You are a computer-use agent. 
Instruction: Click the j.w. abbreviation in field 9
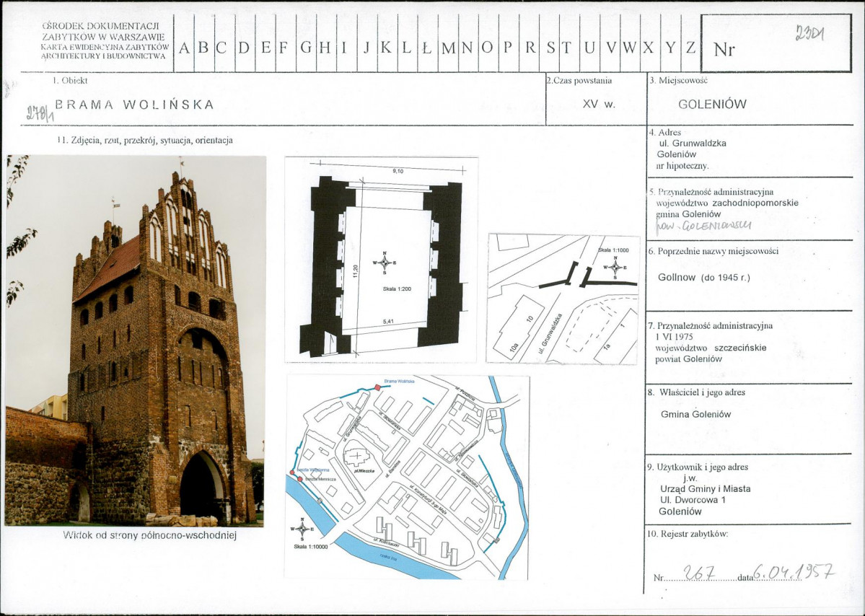(x=690, y=478)
